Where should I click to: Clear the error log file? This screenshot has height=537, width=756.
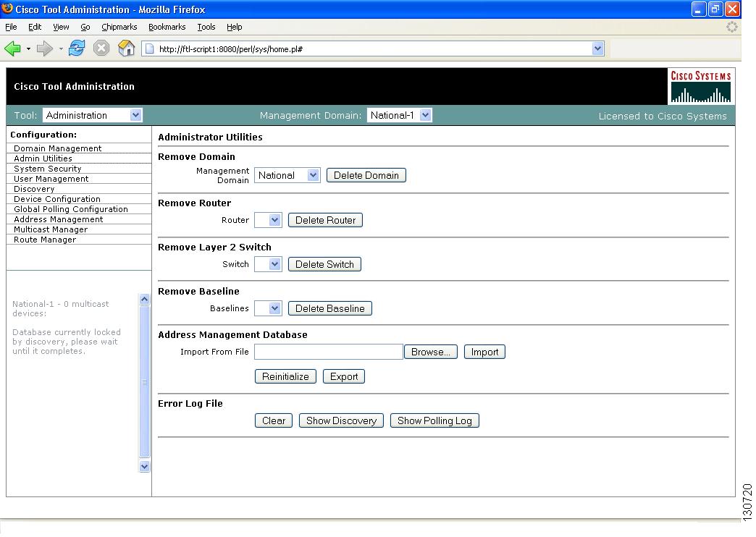pyautogui.click(x=274, y=420)
